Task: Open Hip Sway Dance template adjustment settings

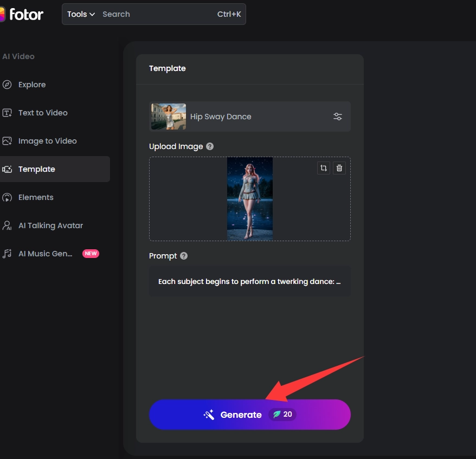Action: pos(338,117)
